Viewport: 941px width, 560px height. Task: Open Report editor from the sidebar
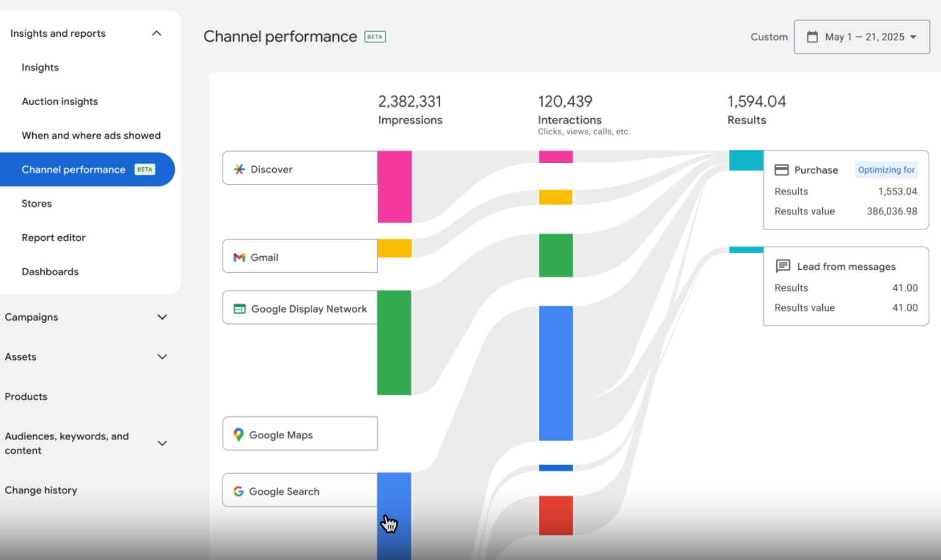[53, 237]
